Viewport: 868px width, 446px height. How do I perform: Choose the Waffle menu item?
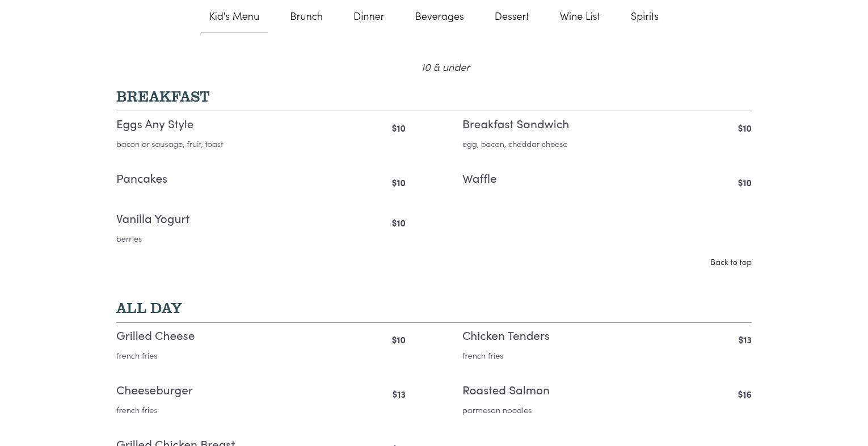pyautogui.click(x=479, y=179)
